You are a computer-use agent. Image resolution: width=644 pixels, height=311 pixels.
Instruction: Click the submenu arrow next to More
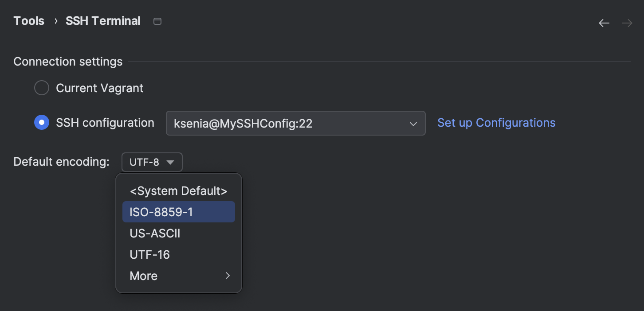(228, 276)
